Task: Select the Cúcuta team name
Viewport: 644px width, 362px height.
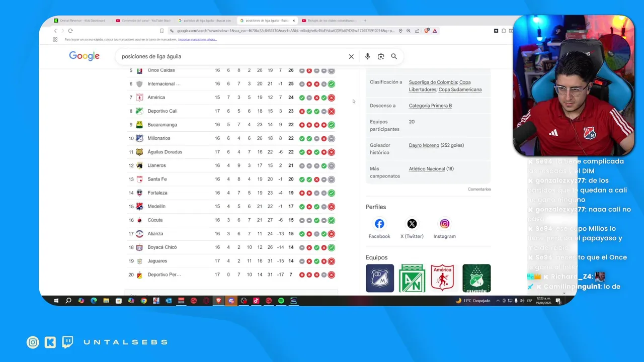Action: pyautogui.click(x=155, y=220)
